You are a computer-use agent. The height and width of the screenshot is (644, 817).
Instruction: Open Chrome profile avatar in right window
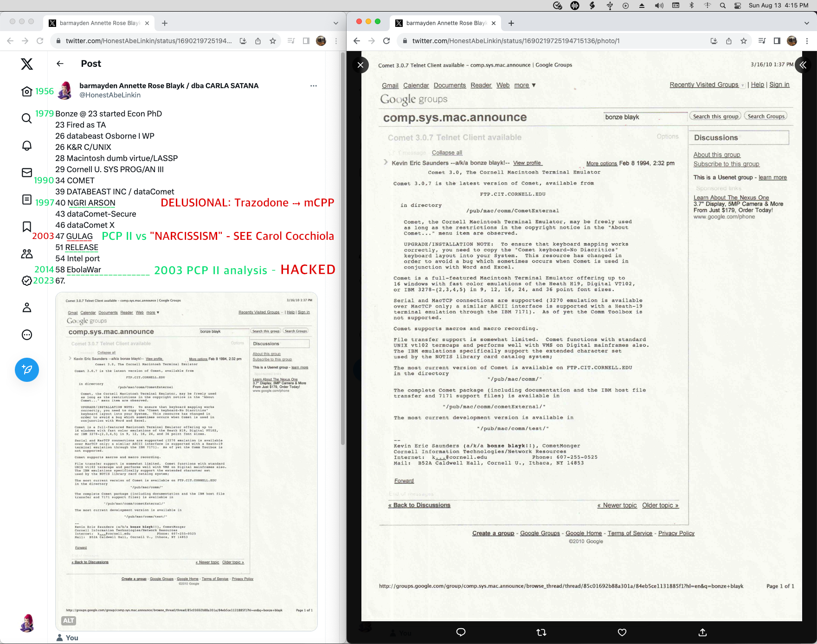(792, 41)
